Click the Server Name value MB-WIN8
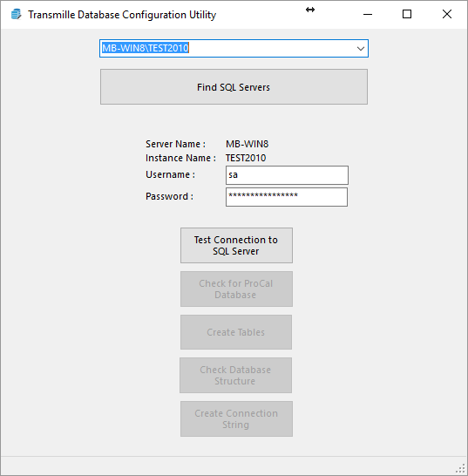Screen dimensions: 468x476 pos(247,144)
